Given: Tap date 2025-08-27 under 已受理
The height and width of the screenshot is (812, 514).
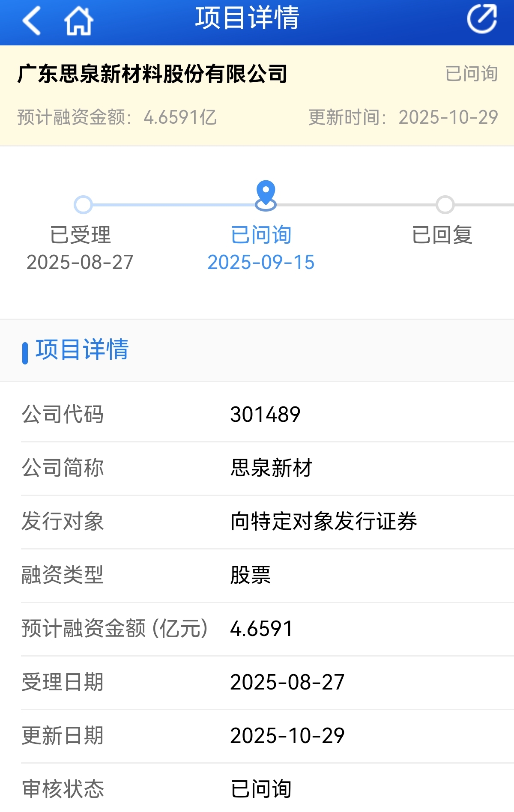Looking at the screenshot, I should click(80, 262).
